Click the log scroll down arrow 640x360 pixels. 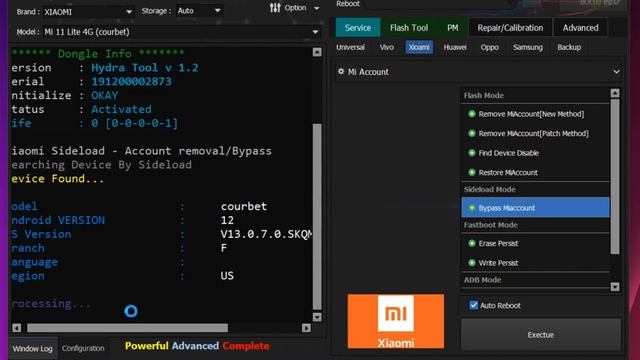click(317, 317)
